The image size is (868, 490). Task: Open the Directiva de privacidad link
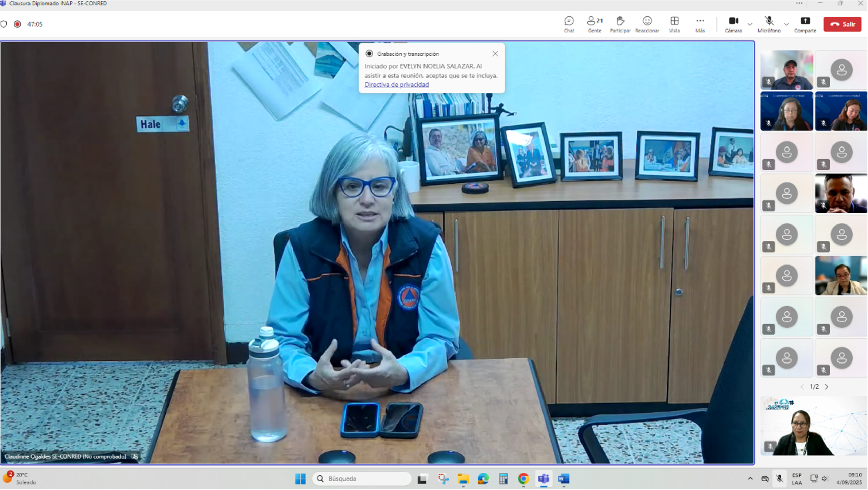coord(397,84)
